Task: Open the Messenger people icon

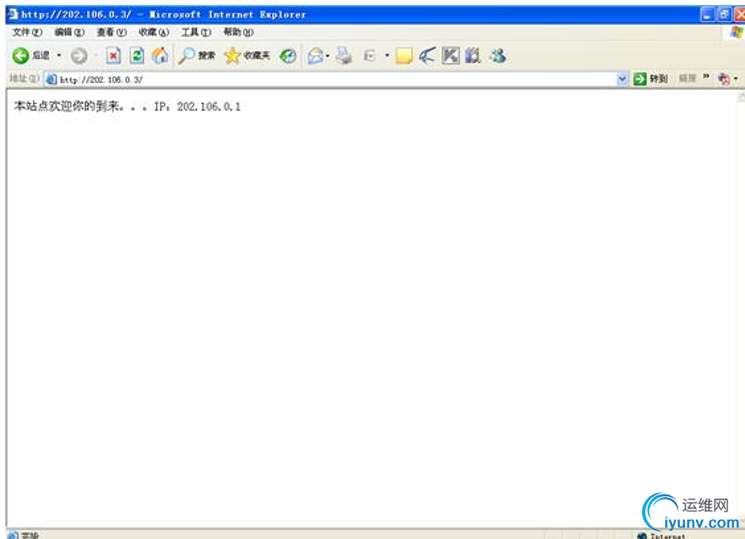Action: (497, 56)
